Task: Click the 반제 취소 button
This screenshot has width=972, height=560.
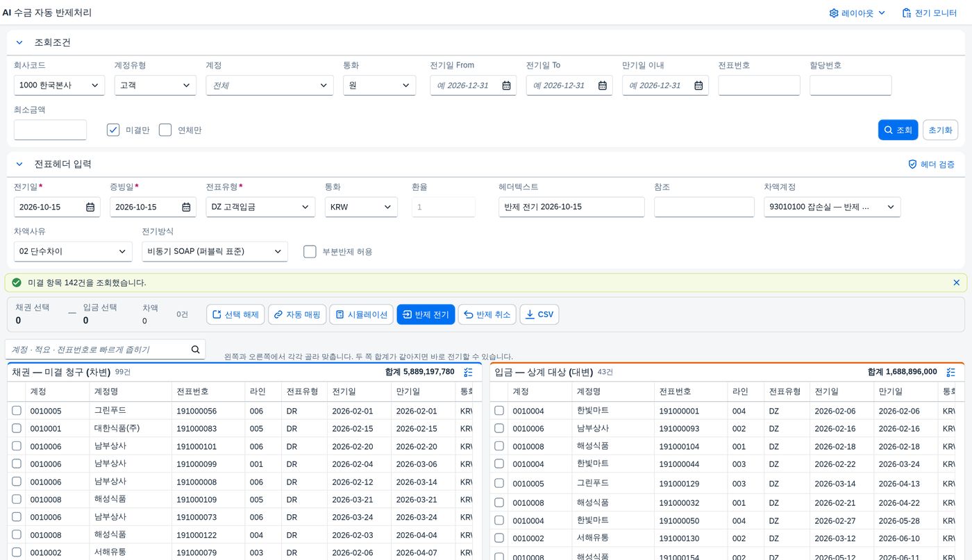Action: (487, 314)
